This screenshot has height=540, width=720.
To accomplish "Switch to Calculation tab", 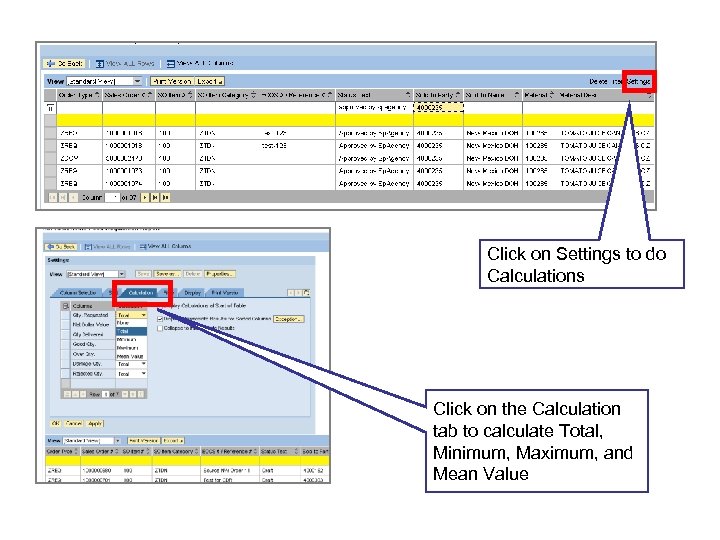I will click(x=141, y=292).
